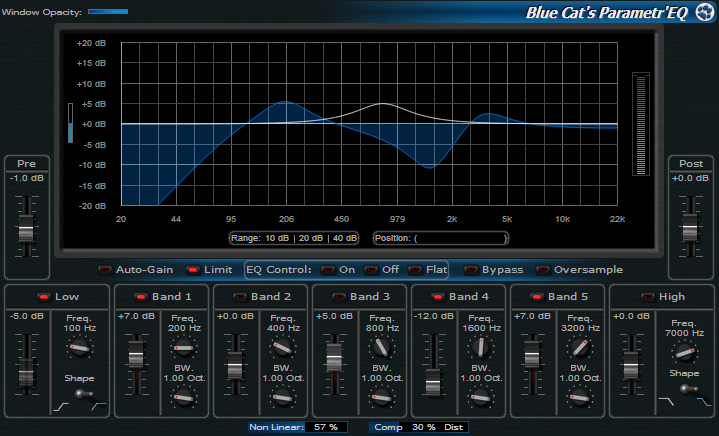Enable Band 2 with its LED
Viewport: 719px width, 436px height.
click(x=240, y=297)
